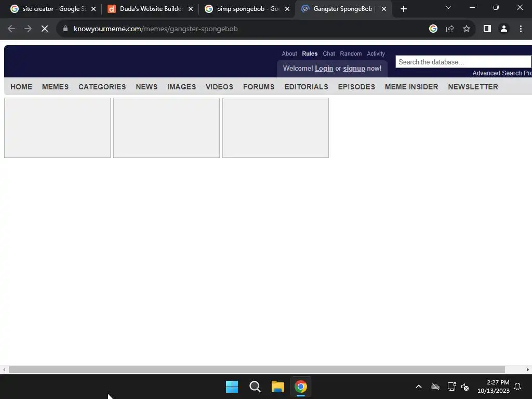
Task: Open the Windows Start menu
Action: (232, 387)
